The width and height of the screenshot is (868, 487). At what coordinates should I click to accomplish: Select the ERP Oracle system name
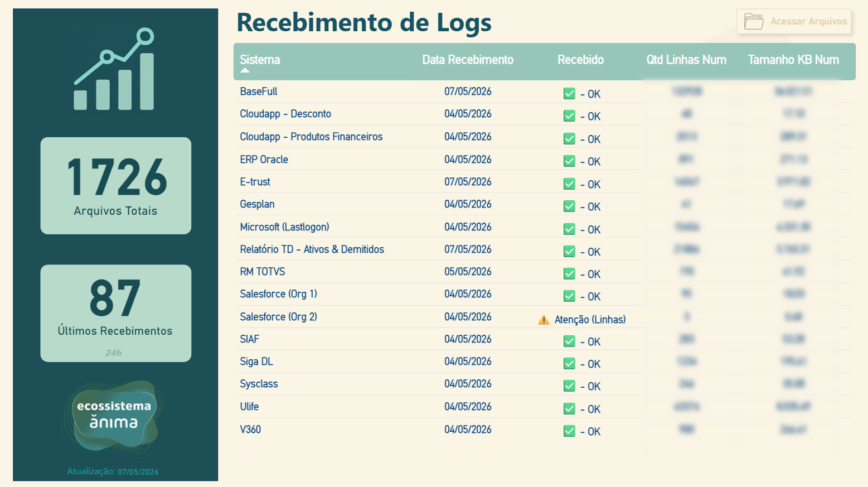[x=264, y=160]
